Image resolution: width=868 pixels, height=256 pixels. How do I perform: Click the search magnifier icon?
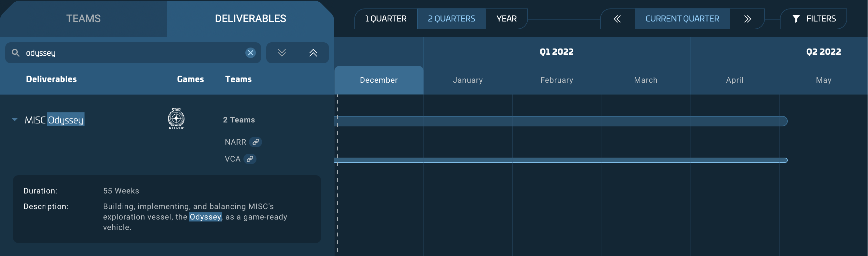(16, 53)
